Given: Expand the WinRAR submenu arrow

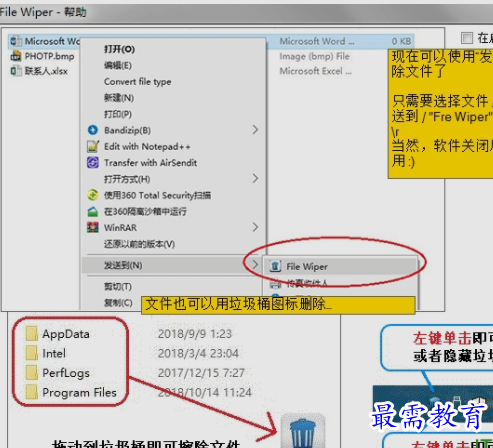Looking at the screenshot, I should [x=255, y=227].
